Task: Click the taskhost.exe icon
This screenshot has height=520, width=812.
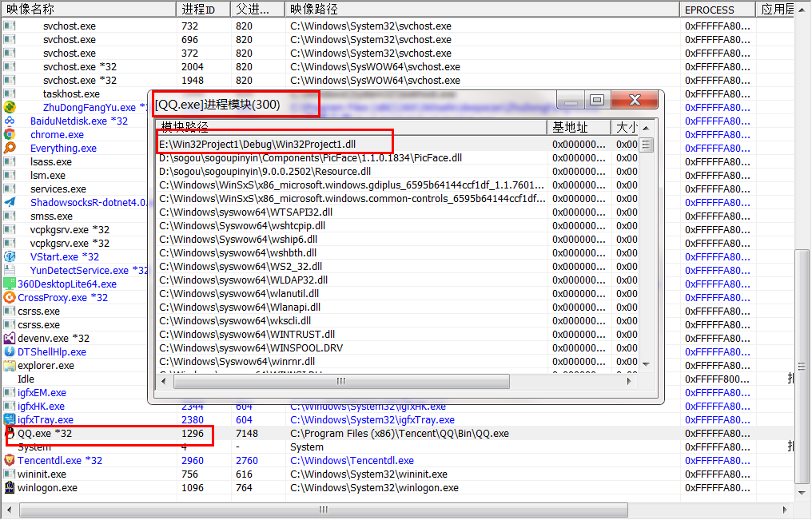Action: (10, 93)
